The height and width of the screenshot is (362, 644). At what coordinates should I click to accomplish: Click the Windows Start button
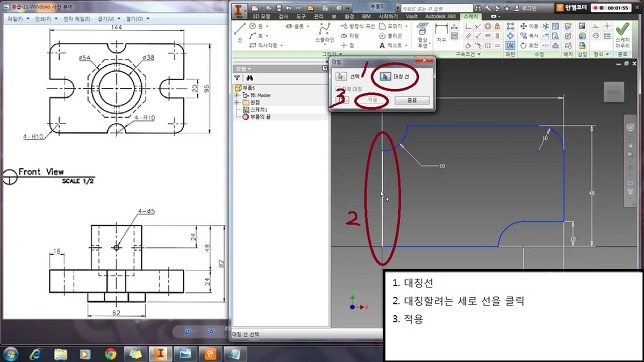click(10, 353)
